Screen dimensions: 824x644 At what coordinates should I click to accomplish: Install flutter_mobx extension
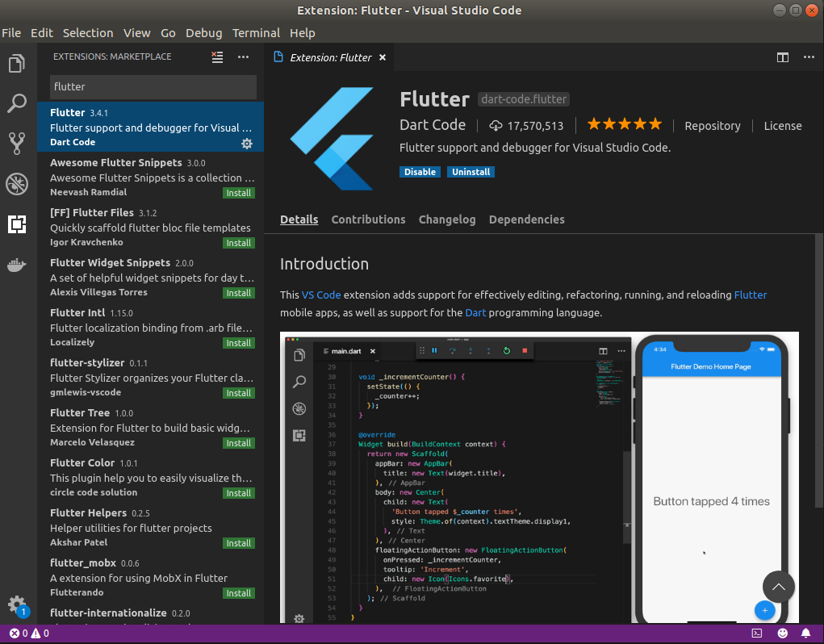239,592
